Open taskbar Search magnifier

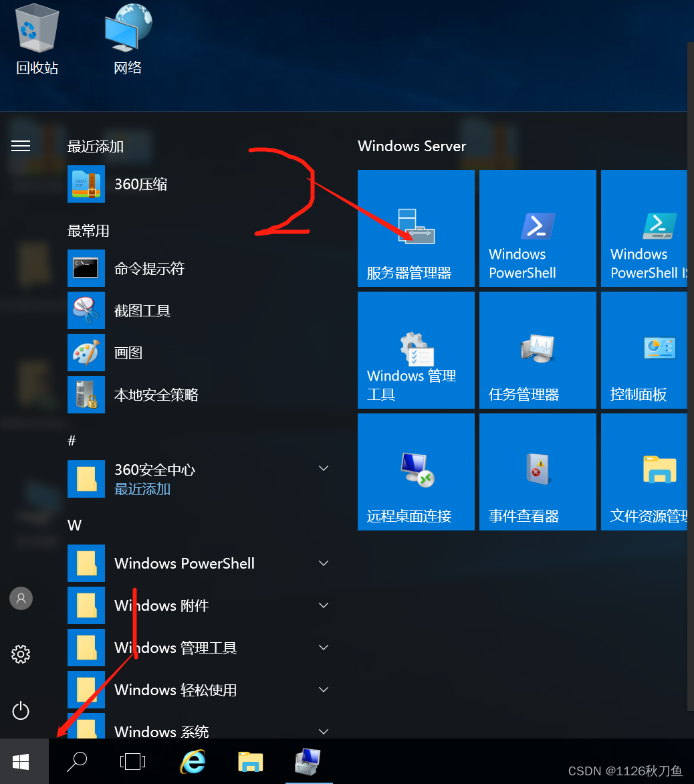click(x=77, y=761)
